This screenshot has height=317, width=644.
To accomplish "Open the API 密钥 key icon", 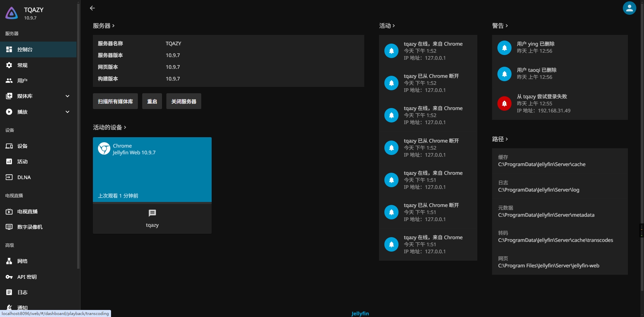I will pyautogui.click(x=9, y=277).
